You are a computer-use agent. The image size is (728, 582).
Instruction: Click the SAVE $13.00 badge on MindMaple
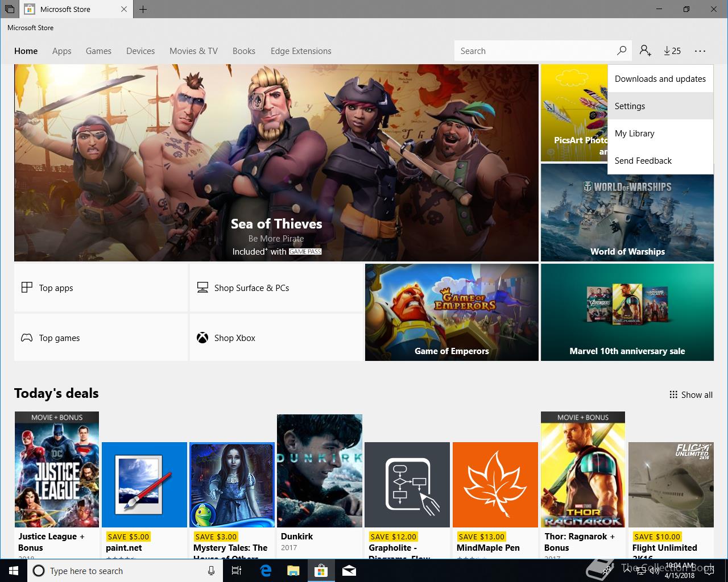pos(481,537)
